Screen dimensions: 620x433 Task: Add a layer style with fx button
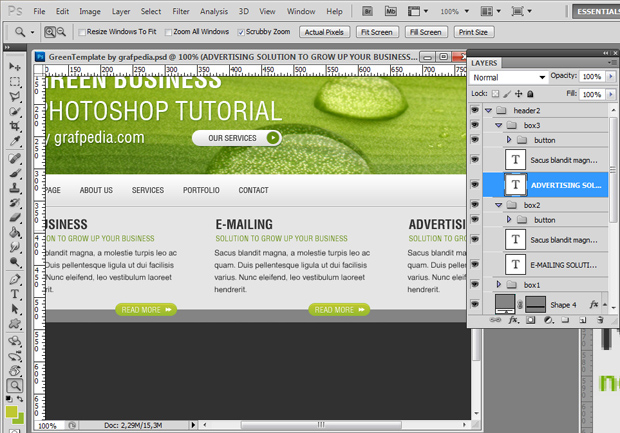(x=513, y=320)
